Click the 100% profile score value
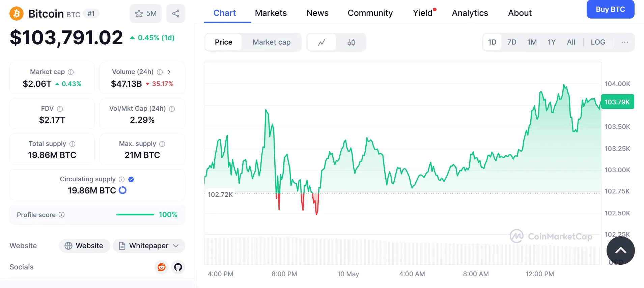This screenshot has height=288, width=644. pos(168,215)
